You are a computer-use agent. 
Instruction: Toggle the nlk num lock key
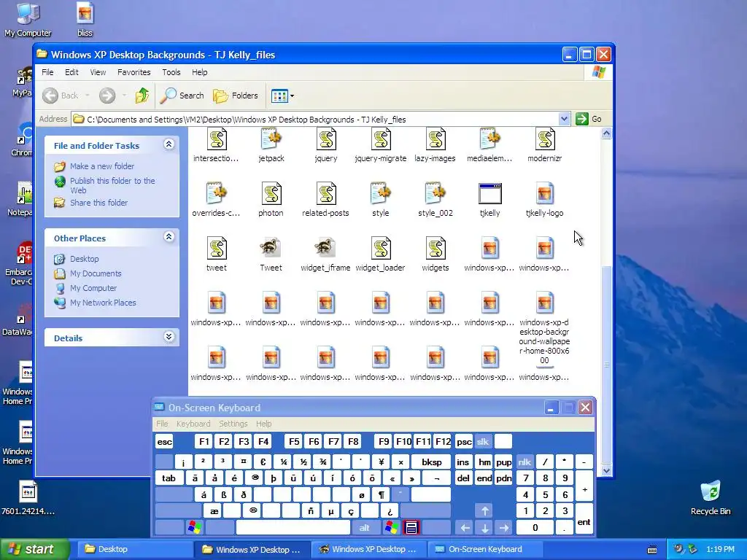(525, 462)
